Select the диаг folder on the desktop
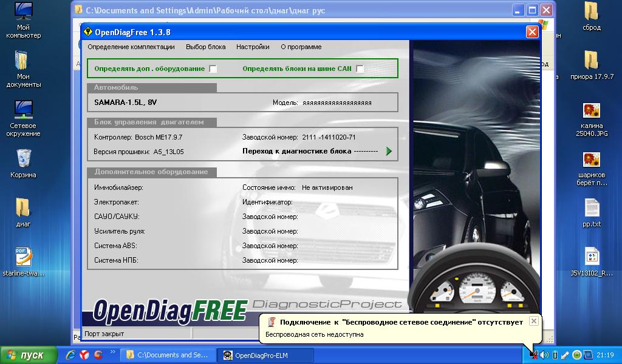This screenshot has width=622, height=364. [x=24, y=212]
